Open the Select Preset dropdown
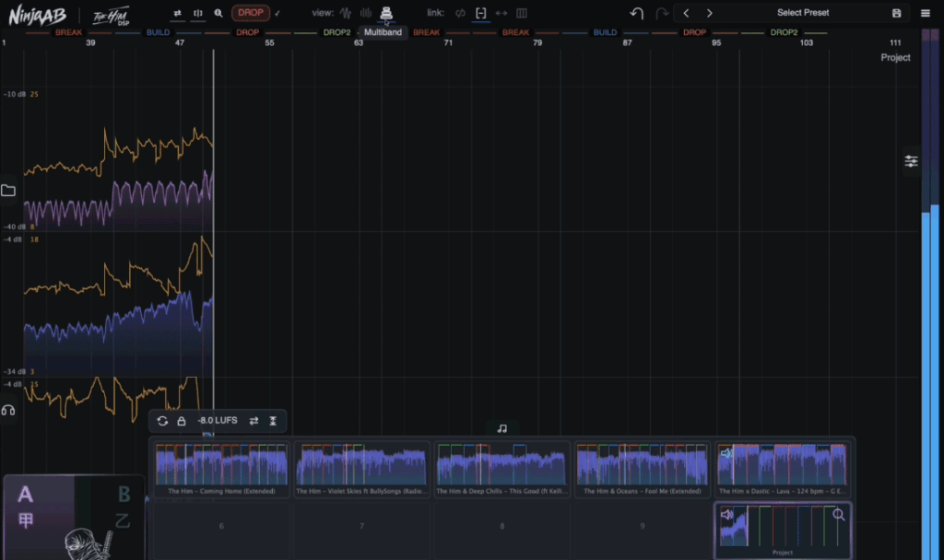 tap(803, 13)
